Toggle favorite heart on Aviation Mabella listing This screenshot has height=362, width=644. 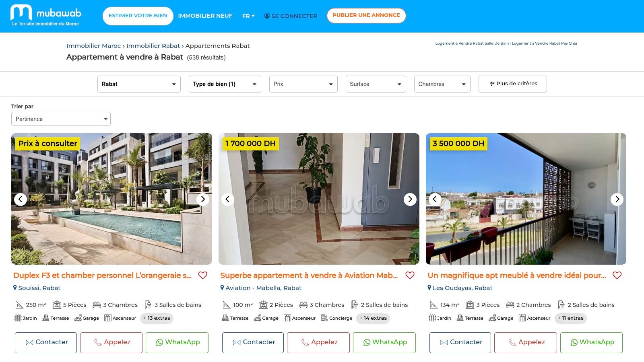coord(410,276)
